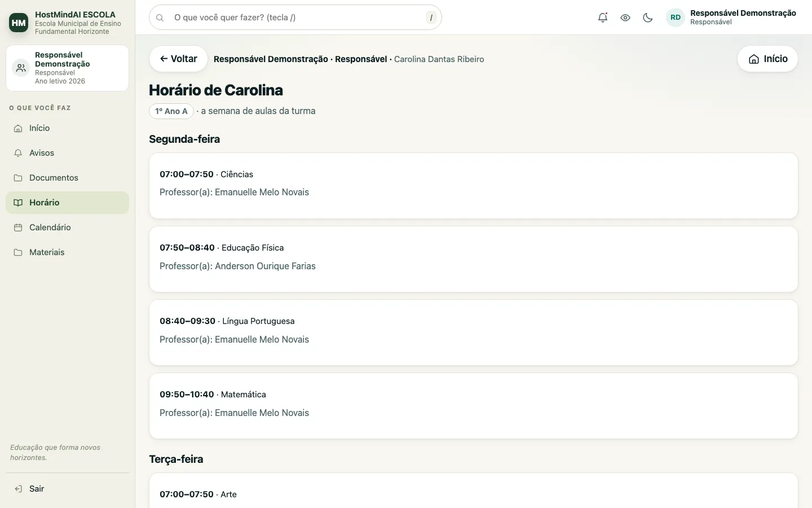Screen dimensions: 812x508
Task: Click the 'Horário de Carolina' title
Action: point(216,90)
